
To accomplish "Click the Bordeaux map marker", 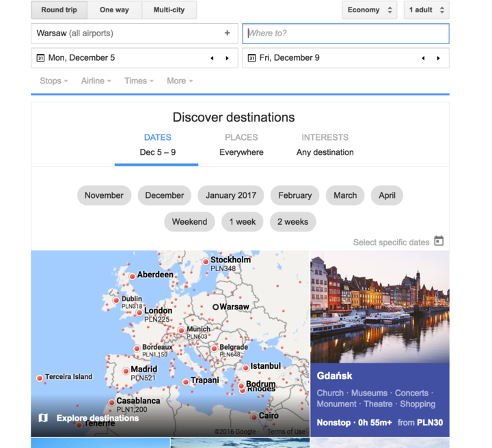I will pos(137,348).
